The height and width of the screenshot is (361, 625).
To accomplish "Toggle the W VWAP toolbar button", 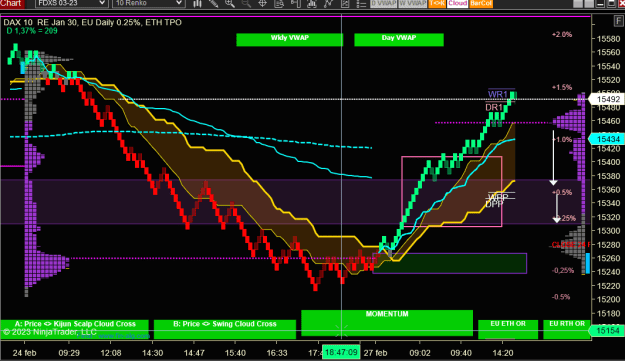I will 413,3.
